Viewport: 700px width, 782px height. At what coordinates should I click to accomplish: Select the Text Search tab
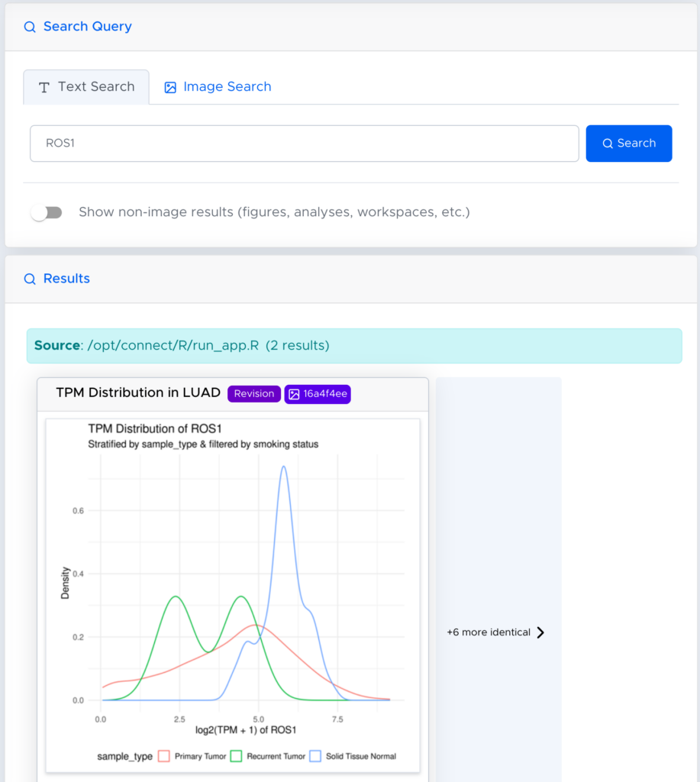click(86, 87)
